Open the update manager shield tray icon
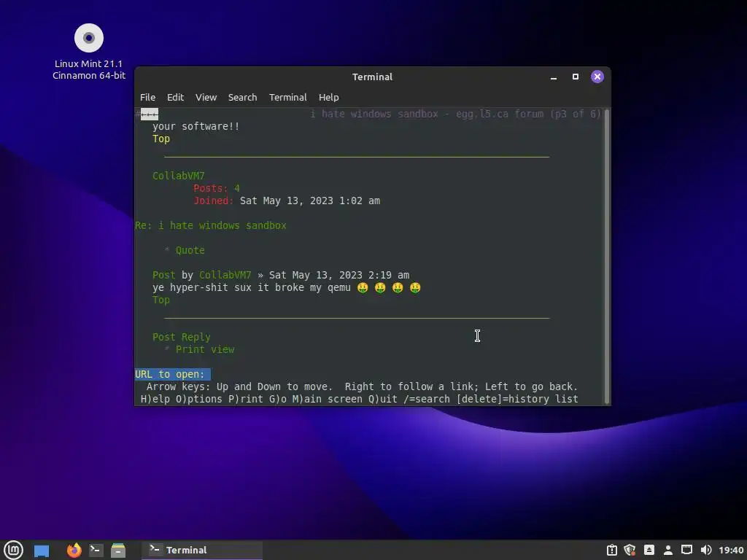 pos(630,550)
